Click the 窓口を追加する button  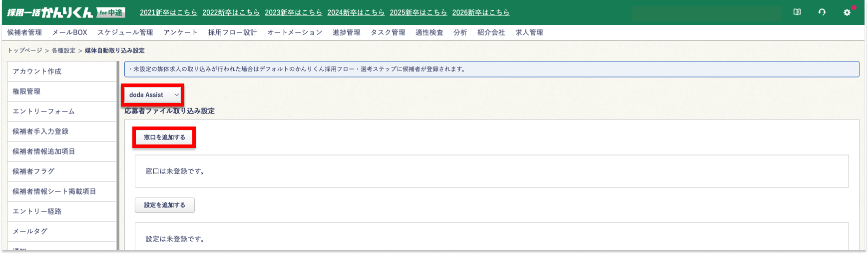pyautogui.click(x=164, y=137)
